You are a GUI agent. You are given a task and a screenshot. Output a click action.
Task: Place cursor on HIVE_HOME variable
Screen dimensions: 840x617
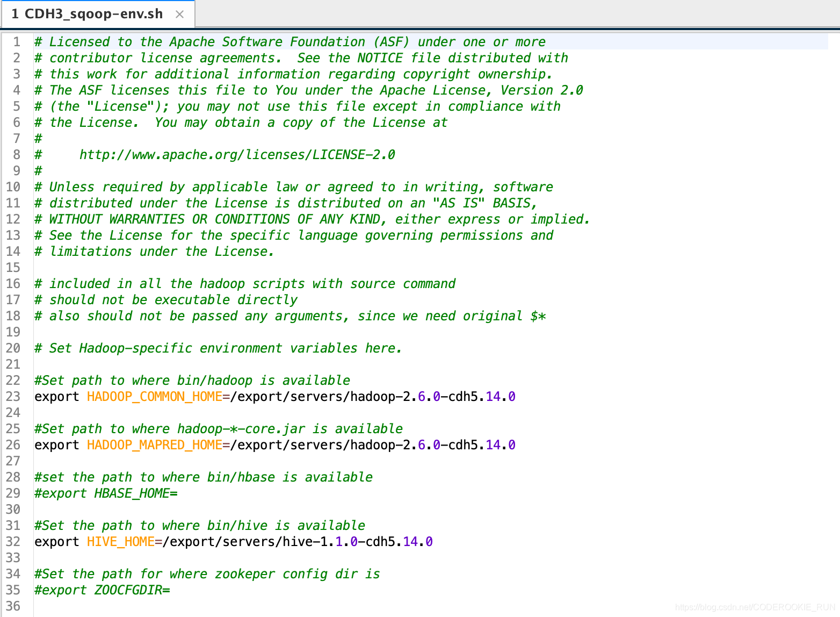click(121, 542)
